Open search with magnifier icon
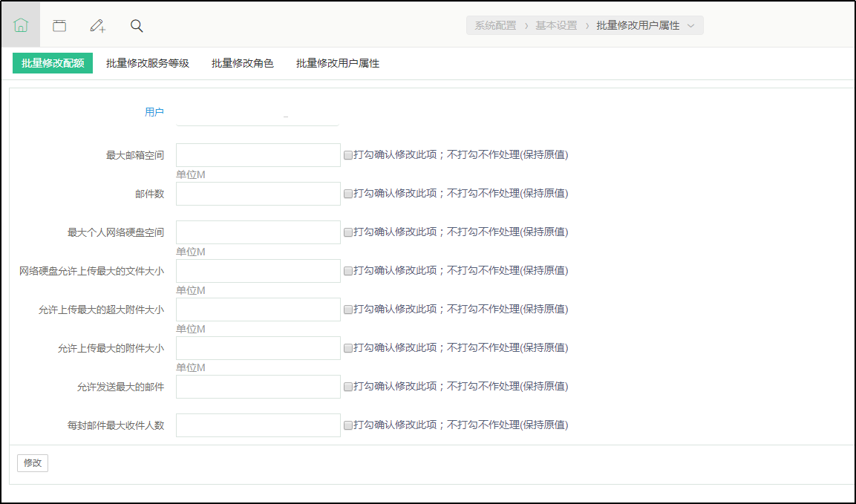This screenshot has height=504, width=856. pyautogui.click(x=137, y=25)
